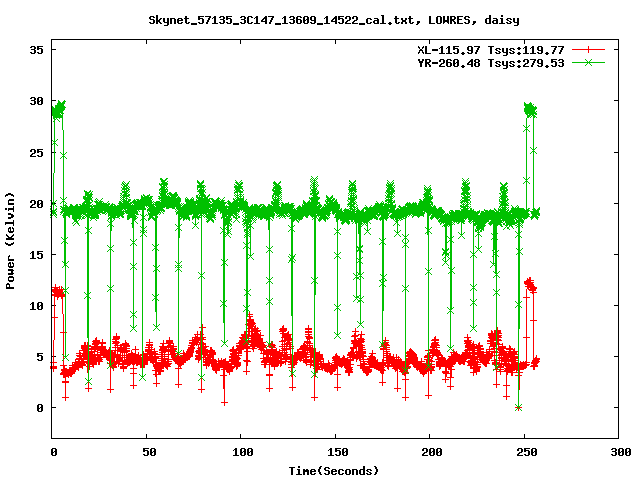Click y-axis tick label 30
Viewport: 640px width, 480px height.
(37, 101)
